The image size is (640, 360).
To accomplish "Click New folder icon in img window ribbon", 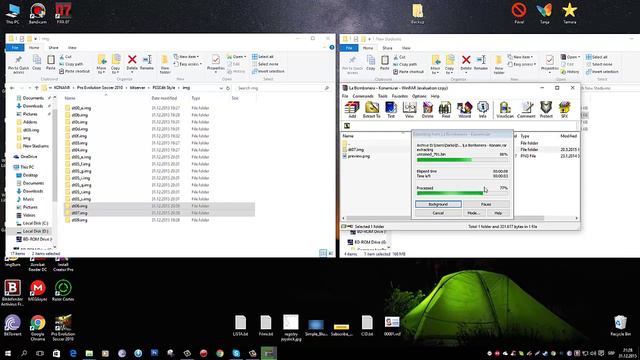I will (164, 64).
